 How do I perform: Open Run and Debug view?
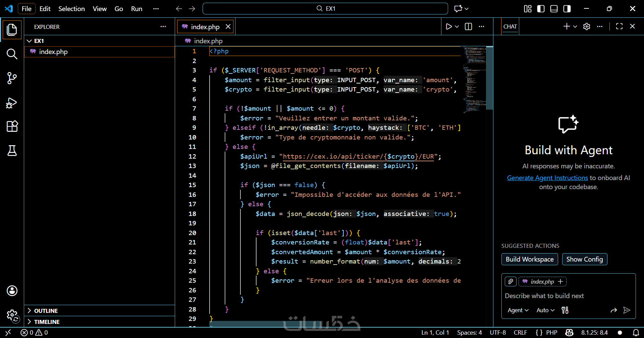[12, 103]
